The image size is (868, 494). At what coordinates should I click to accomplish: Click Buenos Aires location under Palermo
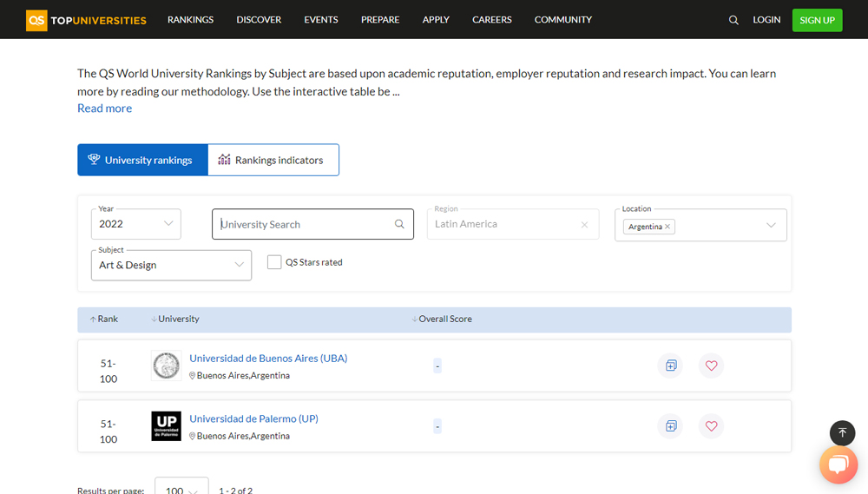point(240,436)
